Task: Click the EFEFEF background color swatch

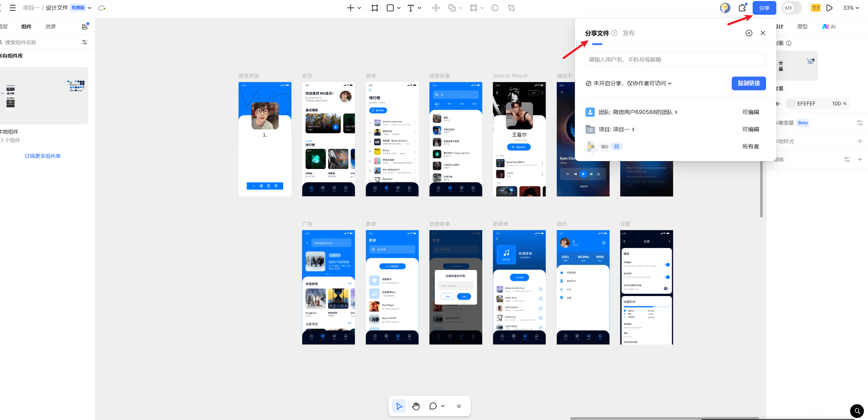Action: tap(791, 104)
